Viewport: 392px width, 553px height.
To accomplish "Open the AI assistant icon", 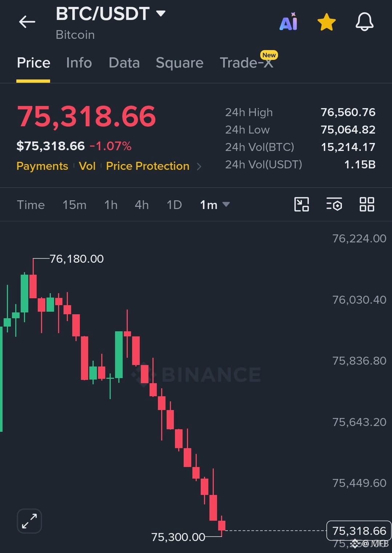I will point(289,22).
